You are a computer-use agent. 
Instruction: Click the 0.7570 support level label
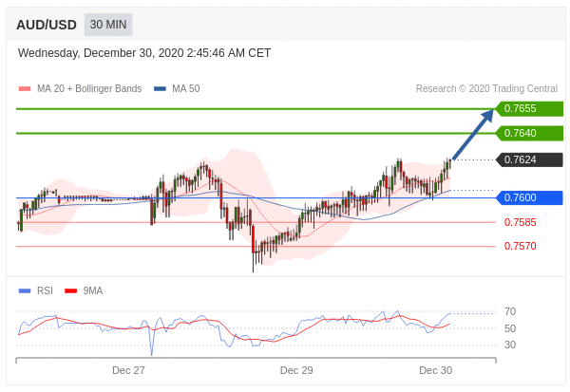(521, 247)
